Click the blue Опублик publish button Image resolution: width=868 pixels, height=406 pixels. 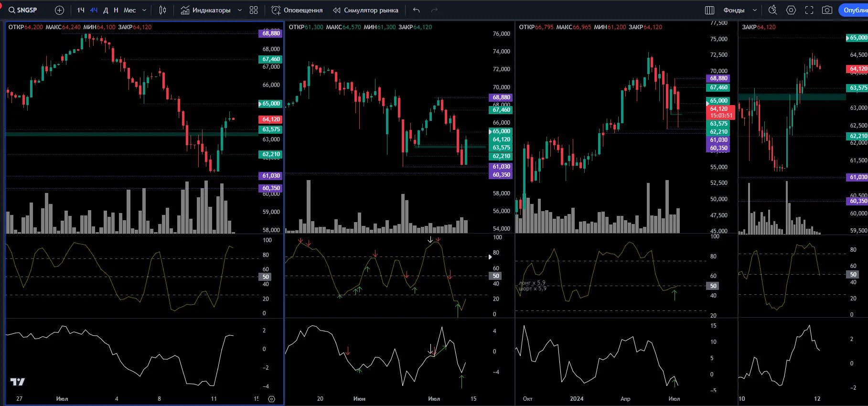tap(854, 10)
